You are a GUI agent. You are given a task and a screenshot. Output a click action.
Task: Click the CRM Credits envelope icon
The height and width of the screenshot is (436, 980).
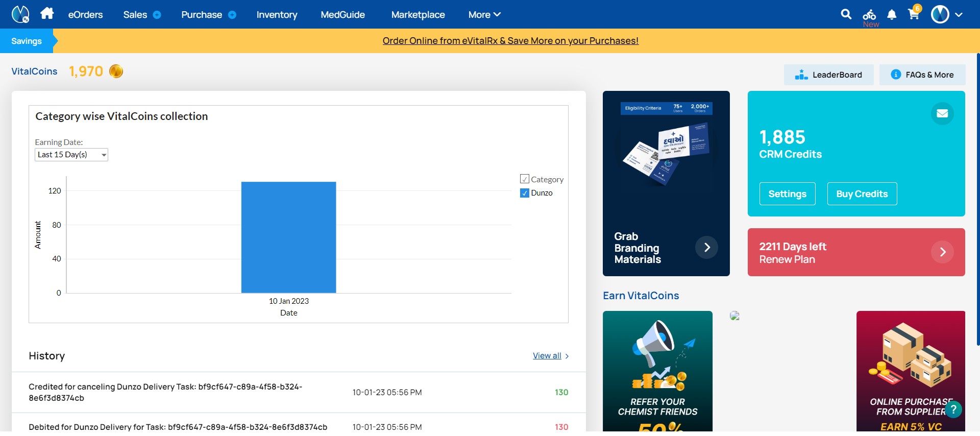click(x=942, y=113)
